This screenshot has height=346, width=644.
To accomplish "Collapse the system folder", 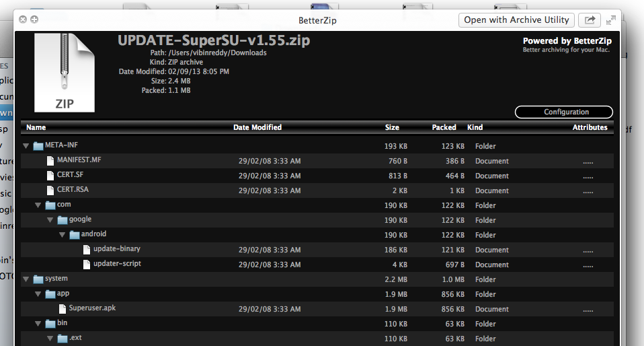I will click(26, 279).
